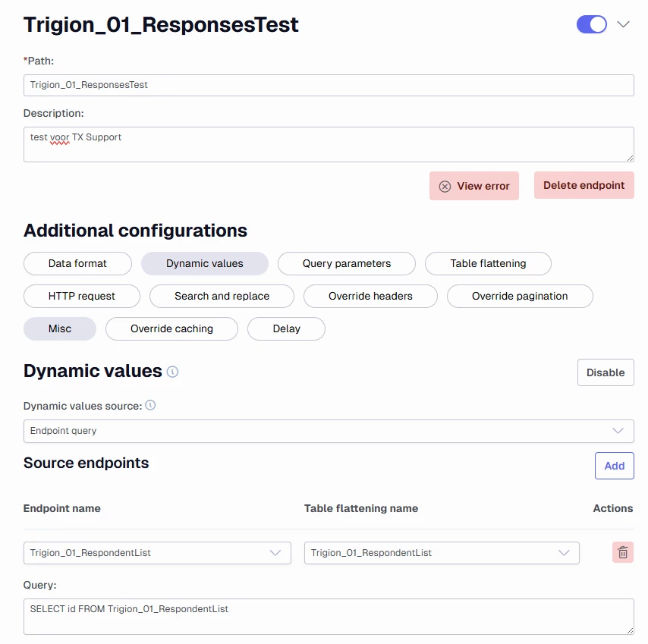648x644 pixels.
Task: Toggle the Misc configuration pill
Action: [60, 328]
